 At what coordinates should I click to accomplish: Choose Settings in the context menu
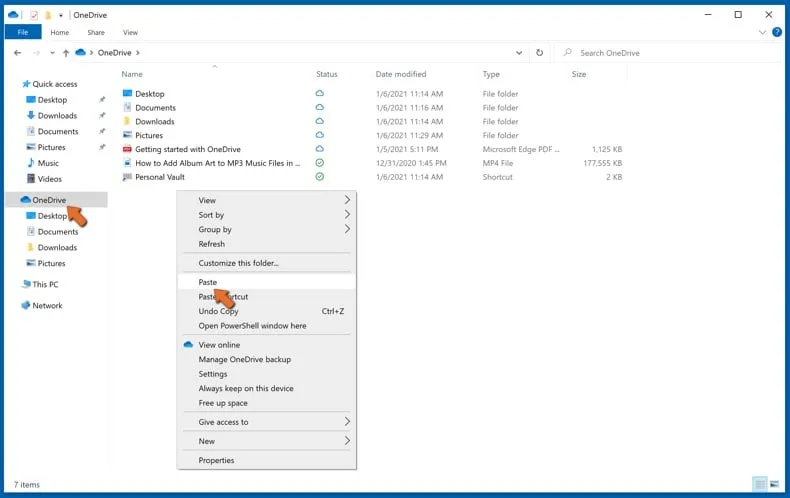click(x=267, y=374)
